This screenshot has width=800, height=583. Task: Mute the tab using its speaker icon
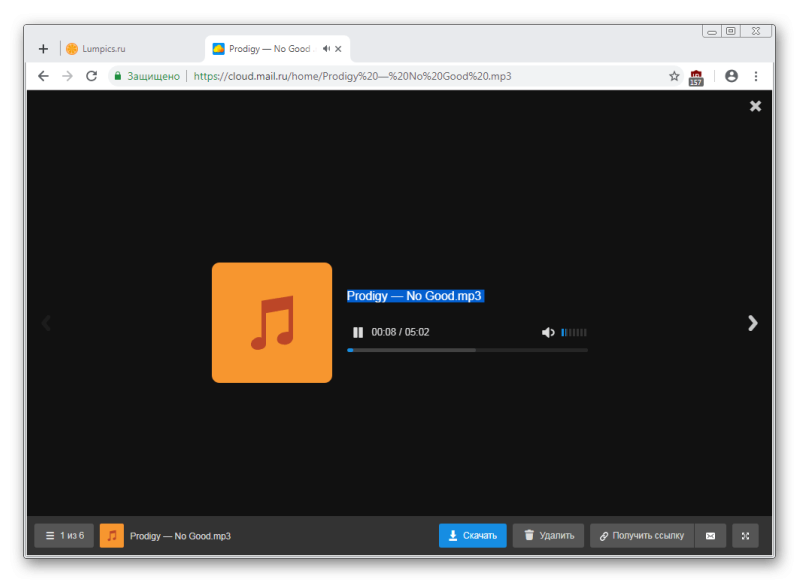click(x=326, y=49)
